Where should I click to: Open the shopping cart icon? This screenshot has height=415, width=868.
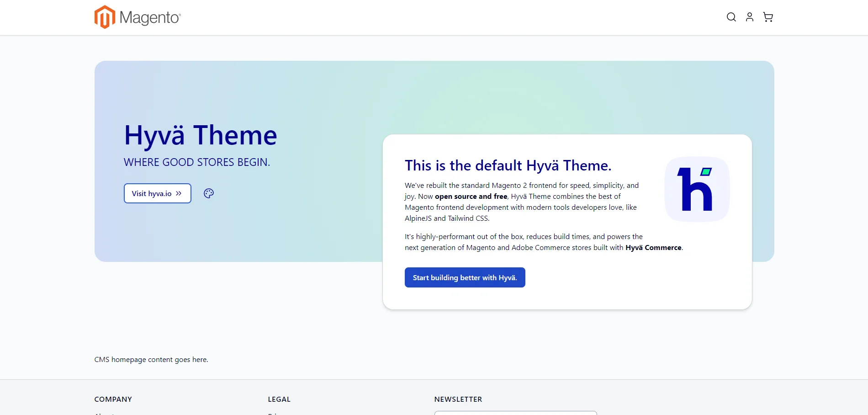[768, 17]
